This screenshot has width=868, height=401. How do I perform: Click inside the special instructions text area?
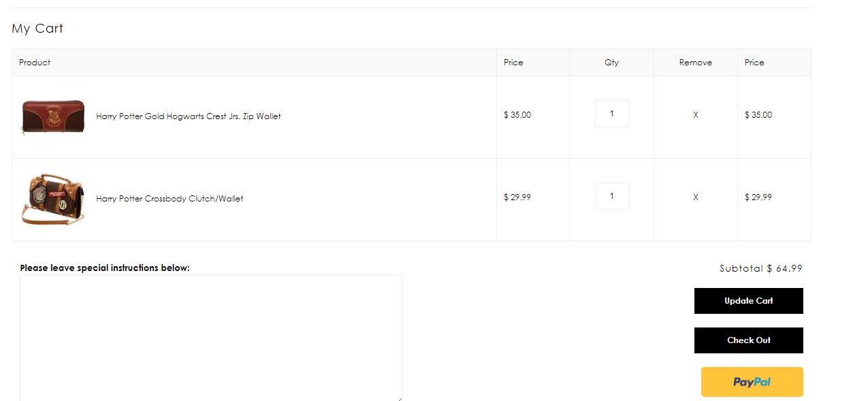211,338
